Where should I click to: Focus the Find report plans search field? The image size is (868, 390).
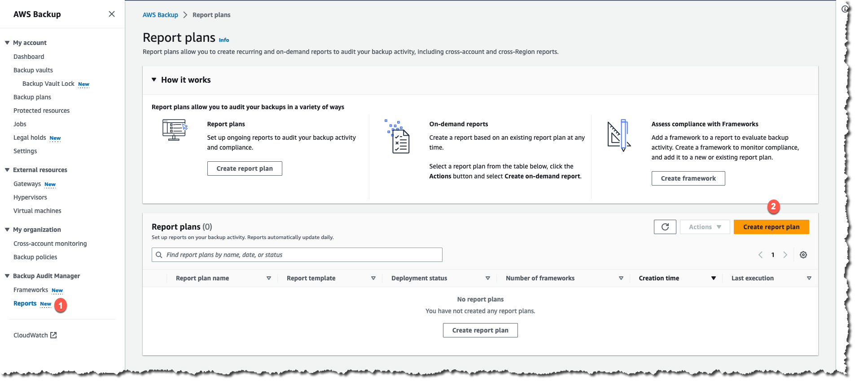click(x=297, y=255)
